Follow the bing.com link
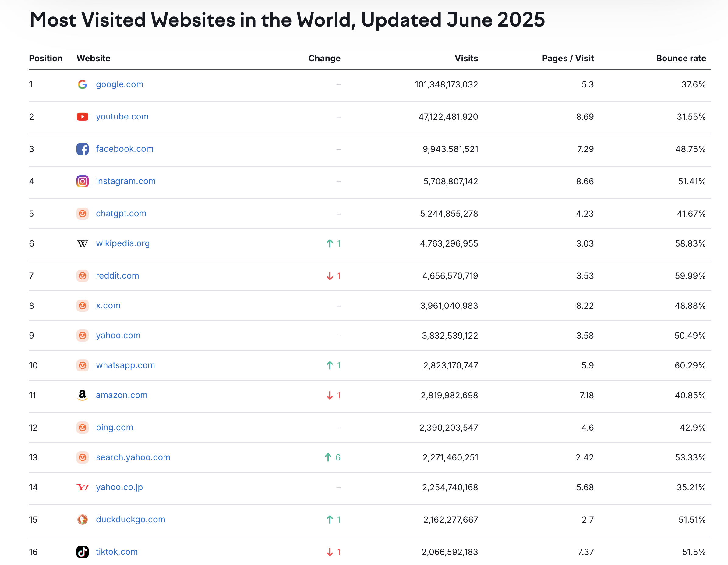728x565 pixels. [x=114, y=428]
